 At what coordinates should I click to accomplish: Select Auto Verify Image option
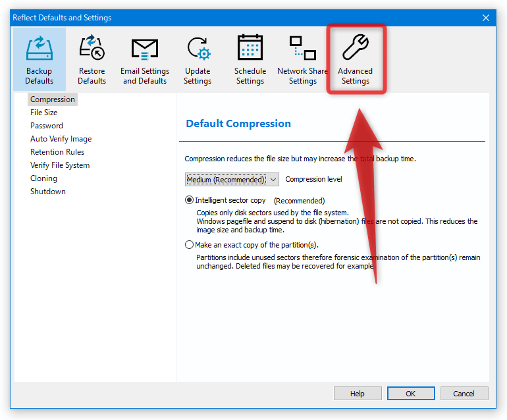[61, 139]
